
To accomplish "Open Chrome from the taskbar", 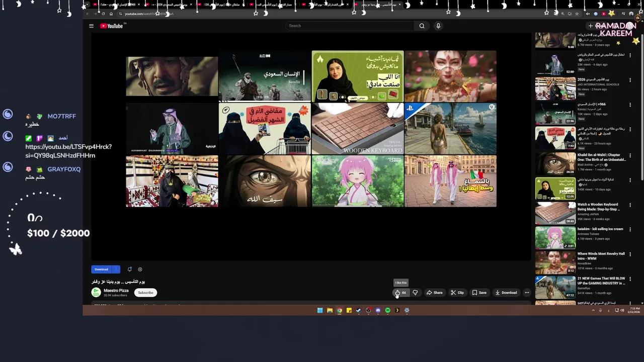I will tap(339, 310).
